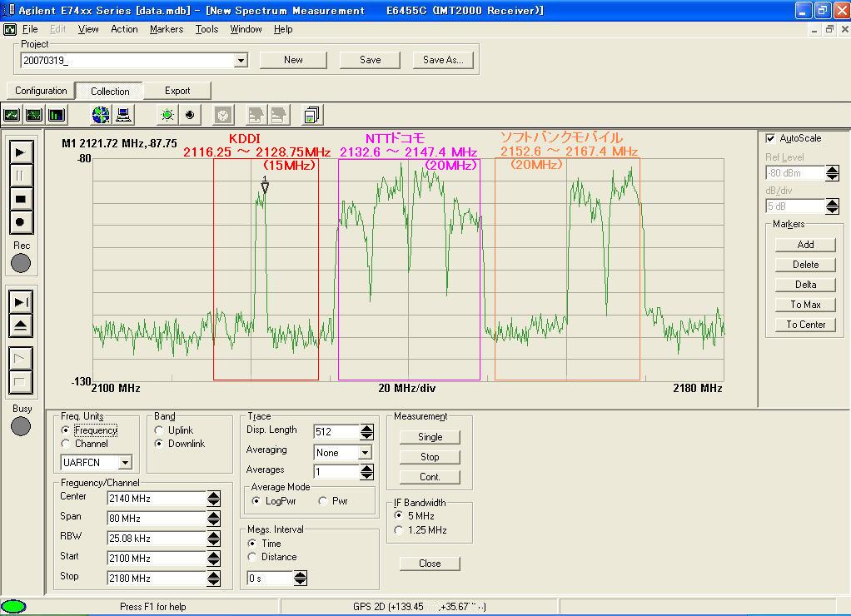This screenshot has height=616, width=851.
Task: Start playback with the play button
Action: click(x=21, y=152)
